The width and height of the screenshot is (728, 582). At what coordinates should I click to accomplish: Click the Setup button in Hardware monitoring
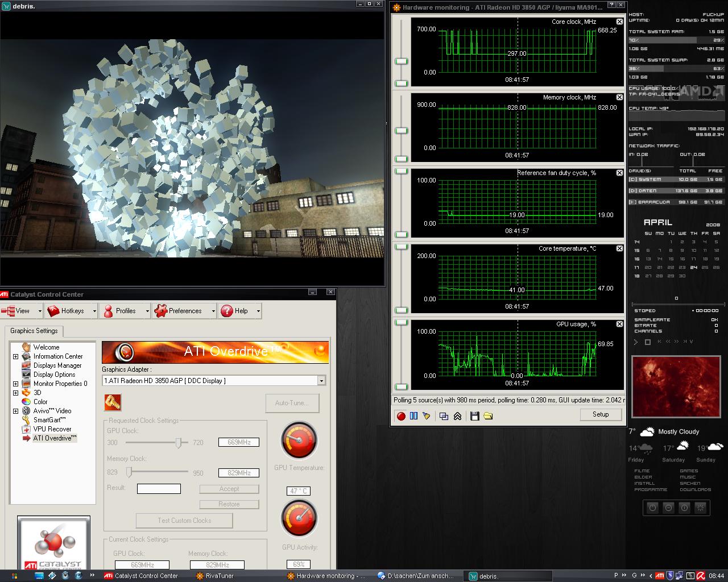[601, 414]
